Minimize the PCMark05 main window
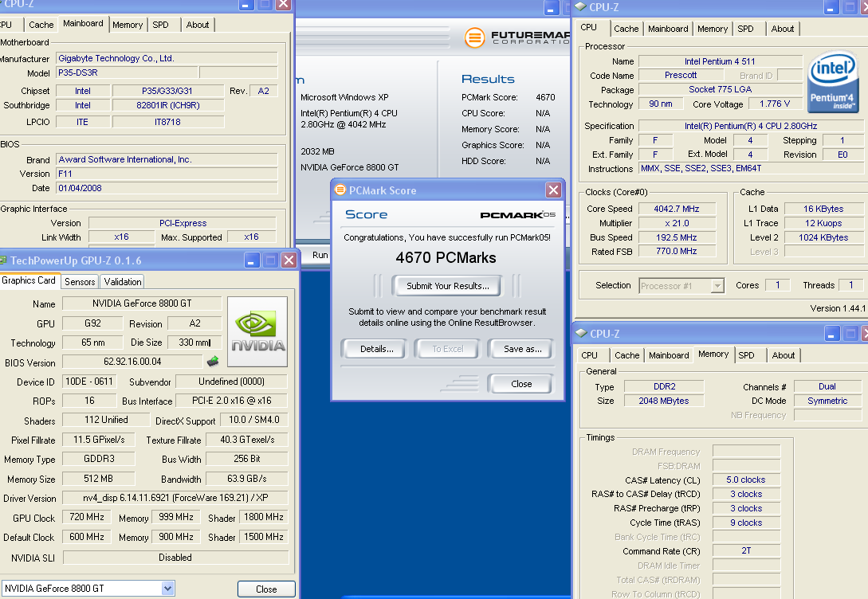The height and width of the screenshot is (599, 868). (551, 8)
